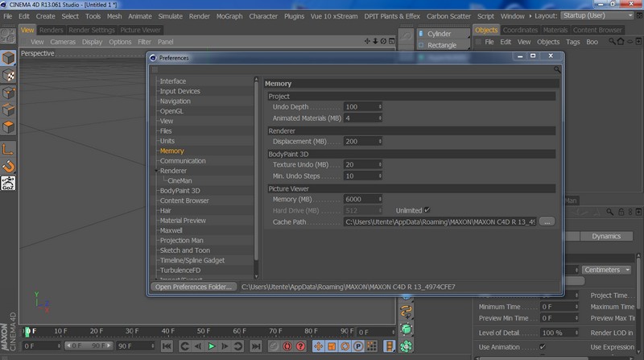This screenshot has width=644, height=360.
Task: Toggle the Snap magnet icon
Action: click(8, 166)
